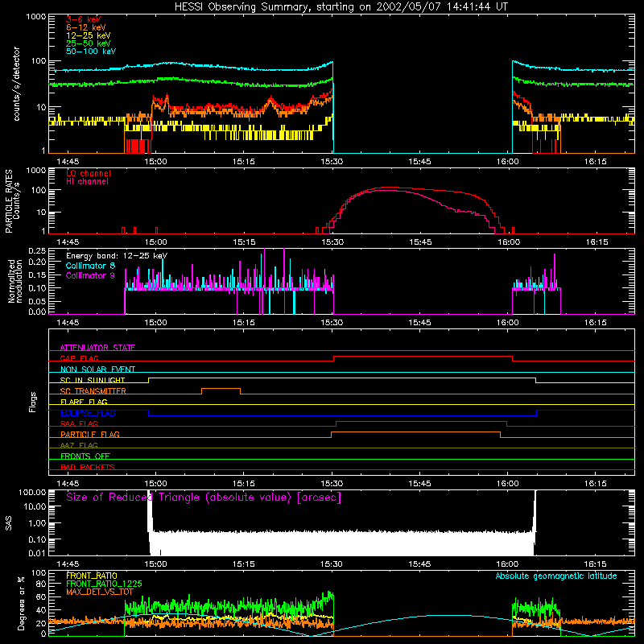Screen dimensions: 644x644
Task: Click the Size of Reduced Triangle label
Action: click(204, 497)
